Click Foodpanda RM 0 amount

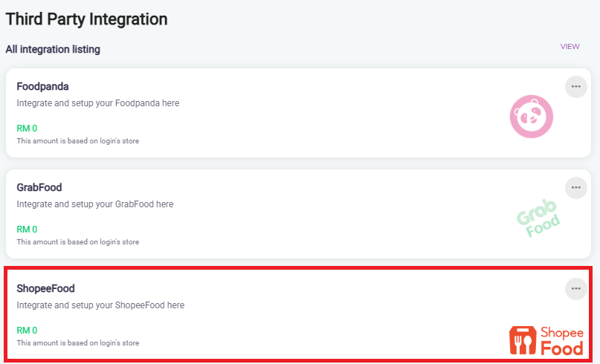(x=27, y=129)
